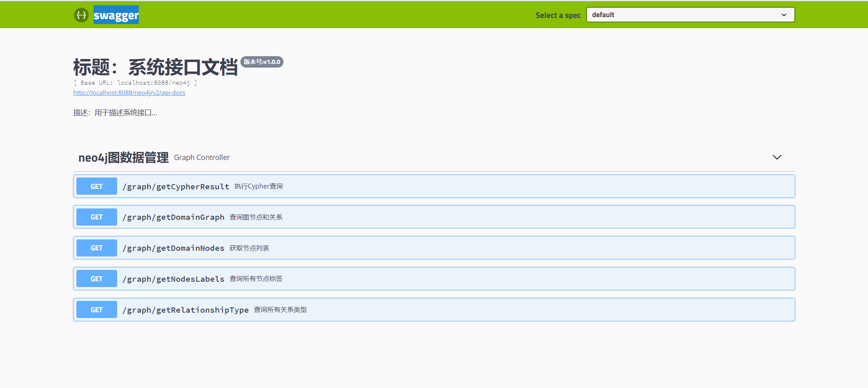Click GET badge for getRelationshipType
Screen dimensions: 868x388
tap(97, 310)
